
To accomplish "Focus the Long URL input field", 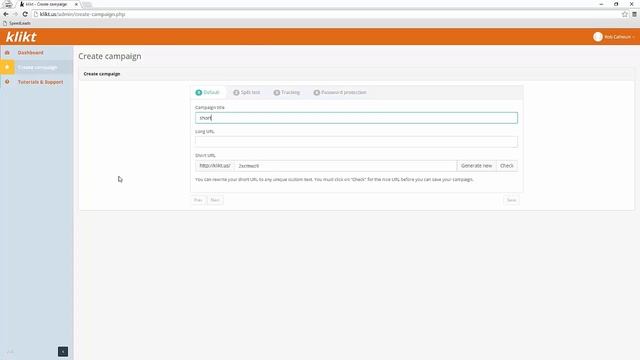I will (356, 142).
